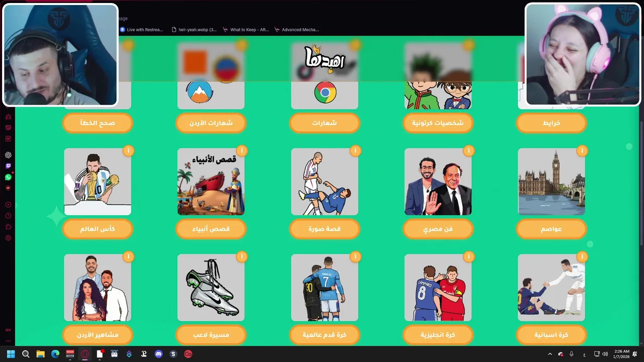Click the GX logo at the sidebar bottom

(8, 330)
